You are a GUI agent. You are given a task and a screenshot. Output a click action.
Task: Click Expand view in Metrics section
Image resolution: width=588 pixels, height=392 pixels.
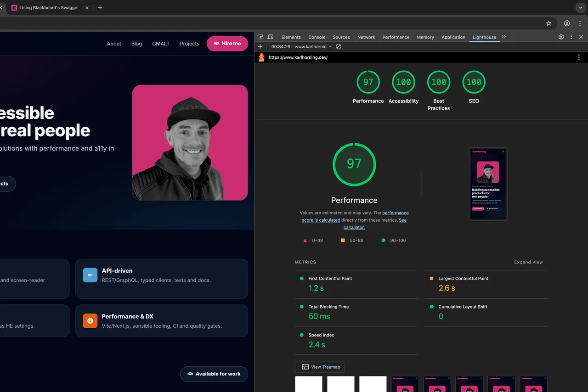click(x=528, y=263)
